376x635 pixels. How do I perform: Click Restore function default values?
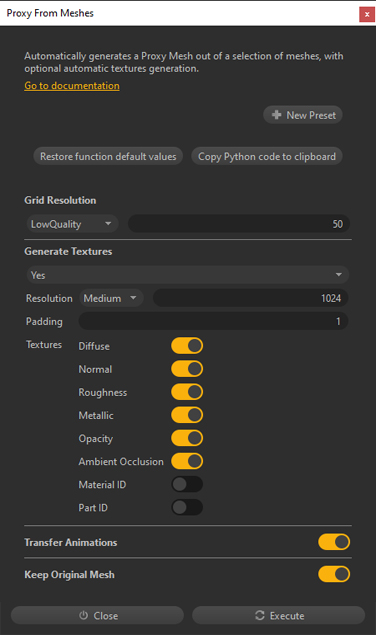click(108, 156)
